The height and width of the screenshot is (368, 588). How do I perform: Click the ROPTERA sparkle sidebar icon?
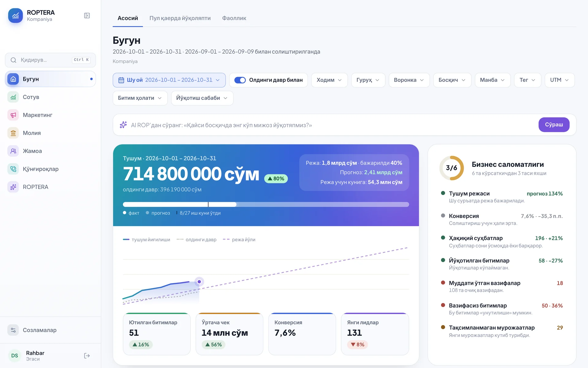(13, 187)
